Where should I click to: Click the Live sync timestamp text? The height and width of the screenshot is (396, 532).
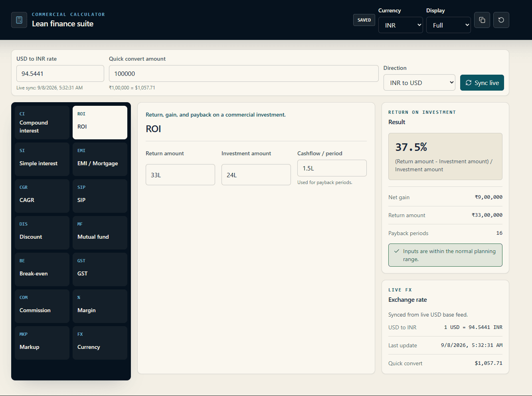[49, 88]
